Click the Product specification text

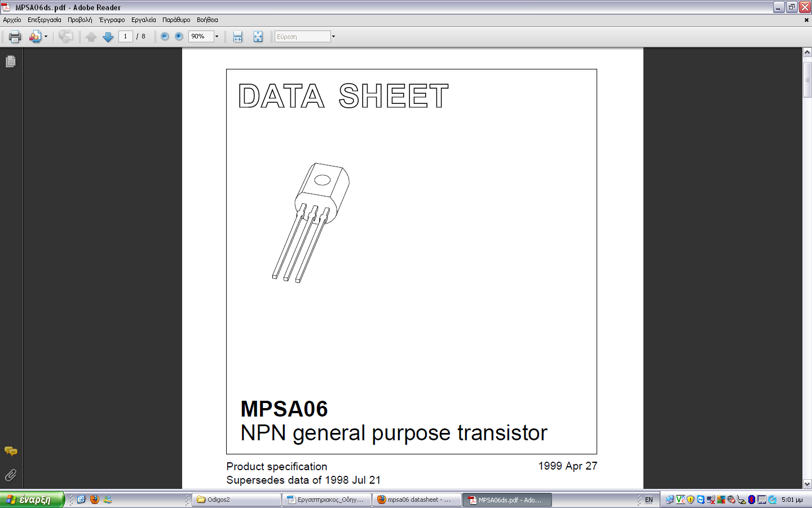coord(277,467)
